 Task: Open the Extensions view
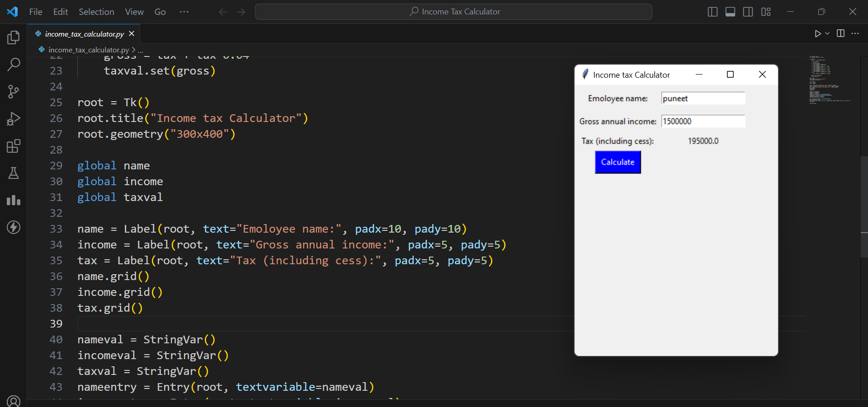point(14,146)
